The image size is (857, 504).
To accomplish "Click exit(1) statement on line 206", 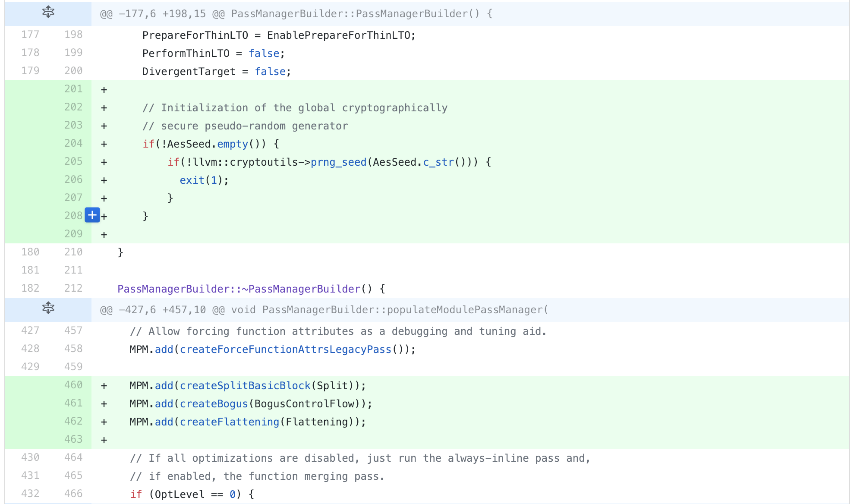I will point(204,180).
